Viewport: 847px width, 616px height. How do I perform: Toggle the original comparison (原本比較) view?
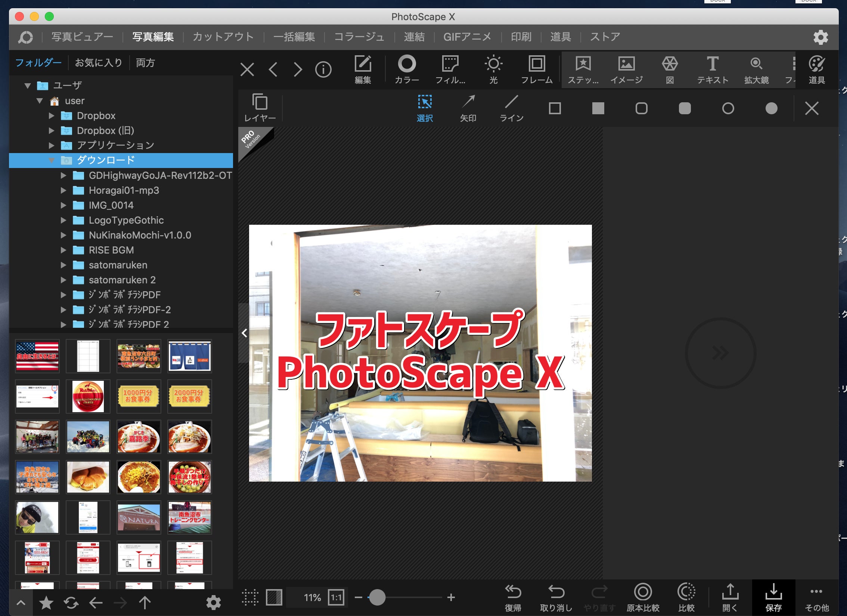tap(643, 597)
